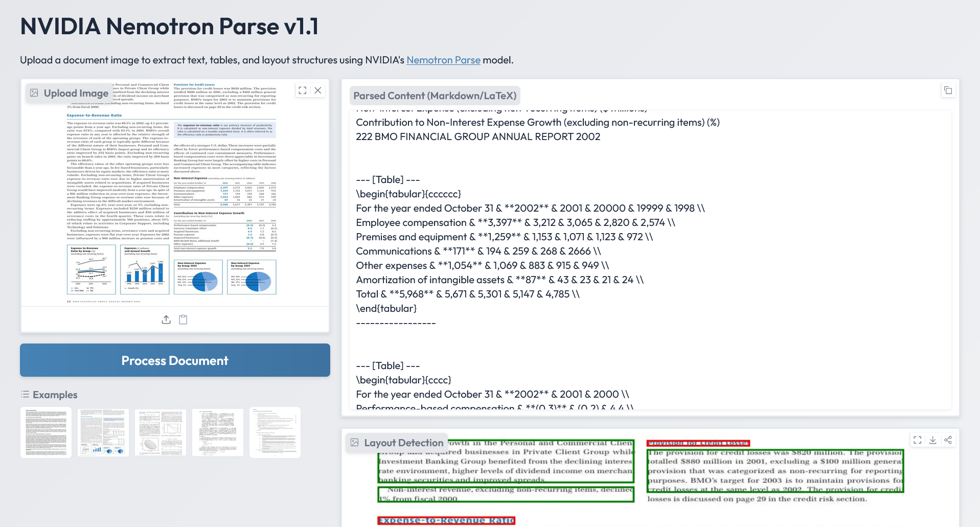Click fullscreen icon on uploaded image

coord(303,90)
